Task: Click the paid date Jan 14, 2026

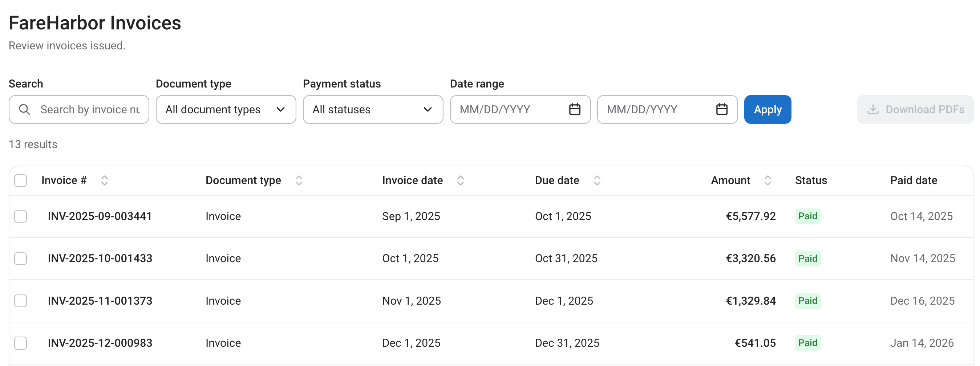Action: (922, 343)
